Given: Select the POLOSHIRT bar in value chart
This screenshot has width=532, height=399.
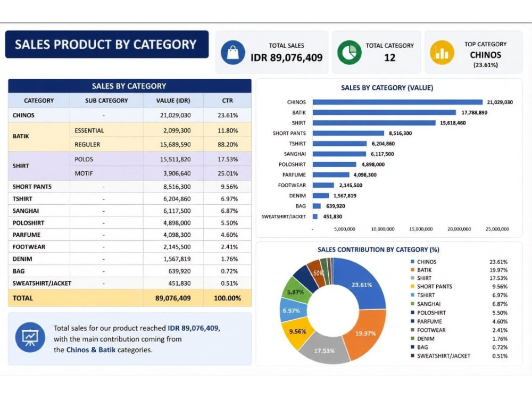Looking at the screenshot, I should (334, 164).
